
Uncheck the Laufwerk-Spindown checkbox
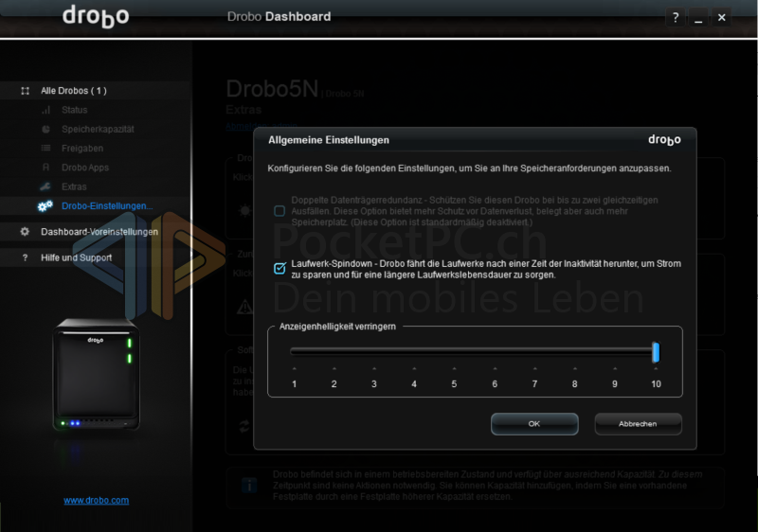pyautogui.click(x=280, y=269)
